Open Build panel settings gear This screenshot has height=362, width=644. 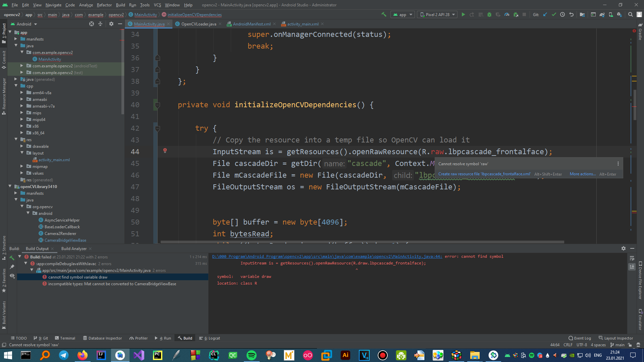point(624,248)
